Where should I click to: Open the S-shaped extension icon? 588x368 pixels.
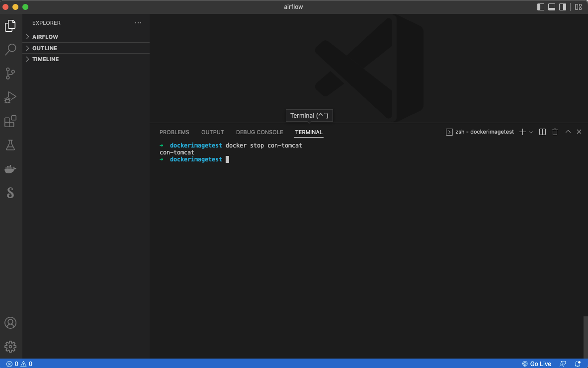tap(10, 193)
